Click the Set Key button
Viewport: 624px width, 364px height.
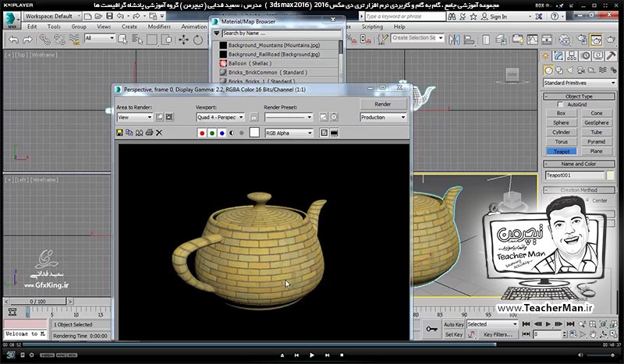coord(454,334)
